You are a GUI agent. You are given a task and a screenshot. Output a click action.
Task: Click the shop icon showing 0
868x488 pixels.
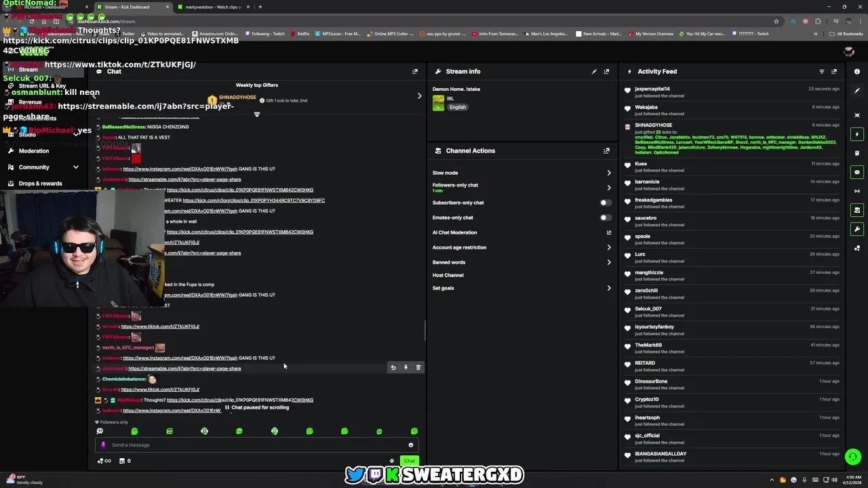125,461
